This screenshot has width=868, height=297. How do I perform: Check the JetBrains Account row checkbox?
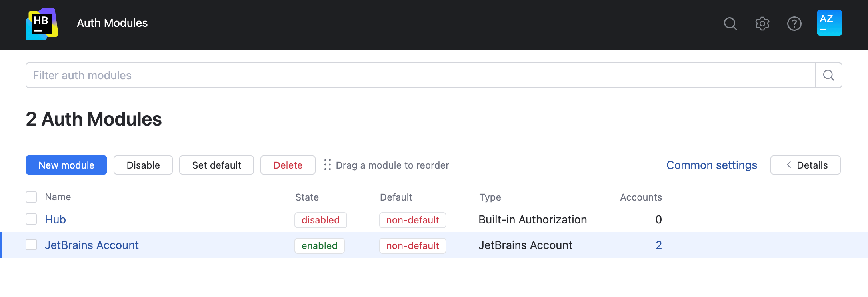pos(31,245)
